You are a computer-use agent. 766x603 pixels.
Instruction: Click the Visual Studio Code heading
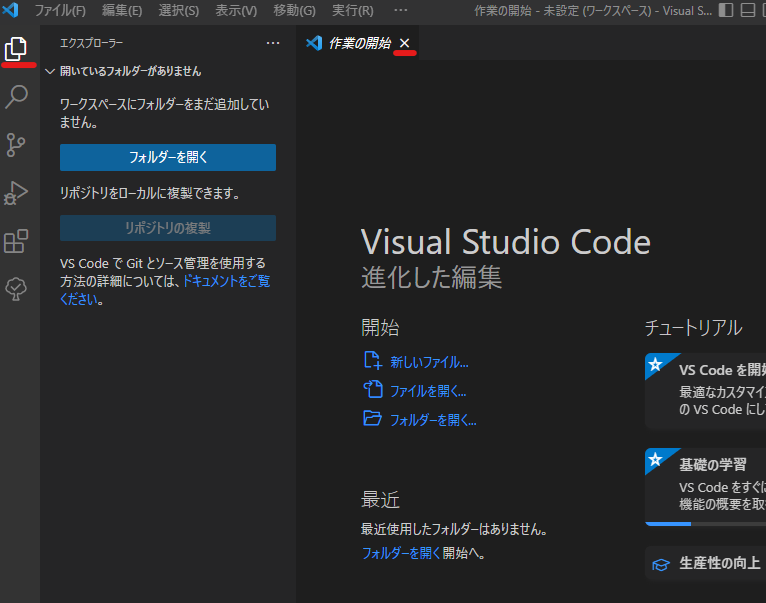[x=506, y=242]
